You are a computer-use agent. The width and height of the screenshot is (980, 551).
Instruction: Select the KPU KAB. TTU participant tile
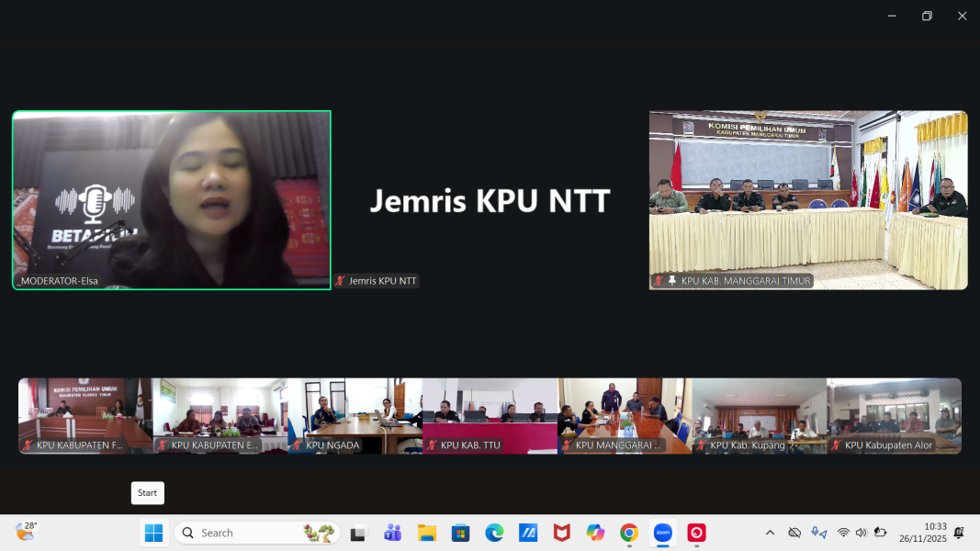(x=490, y=415)
